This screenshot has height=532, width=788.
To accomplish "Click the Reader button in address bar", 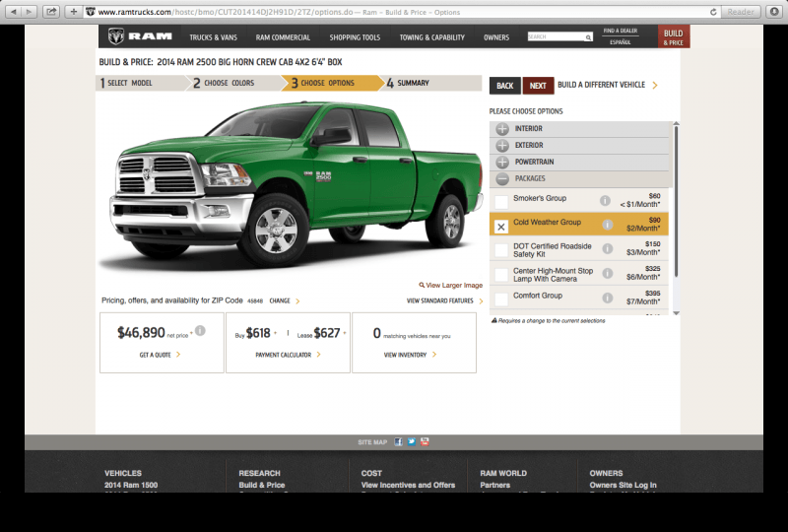I will (741, 12).
